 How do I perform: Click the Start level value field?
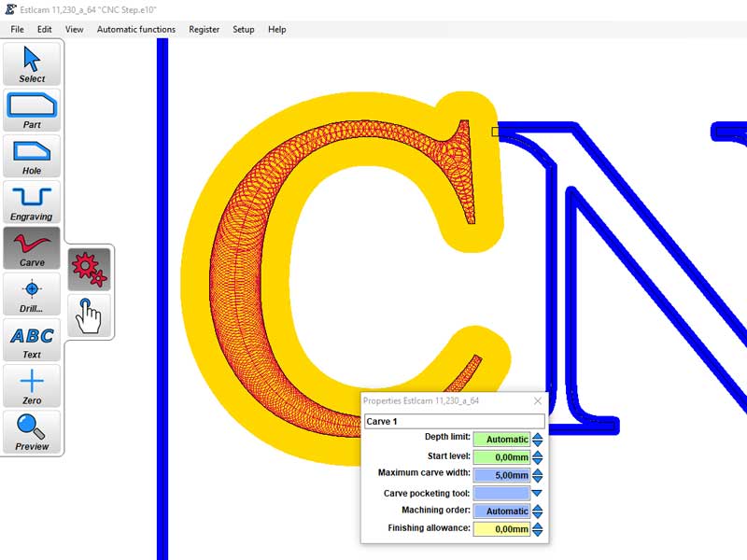tap(501, 457)
